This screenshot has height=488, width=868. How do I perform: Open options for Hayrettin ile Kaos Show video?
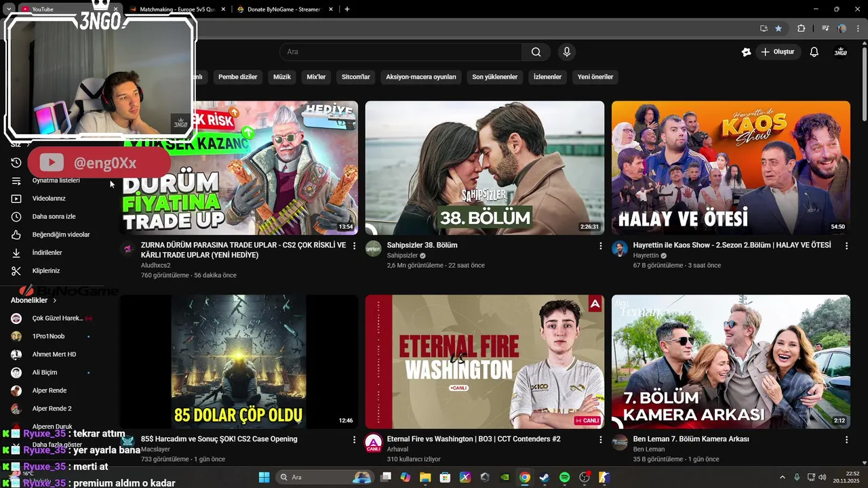point(846,246)
